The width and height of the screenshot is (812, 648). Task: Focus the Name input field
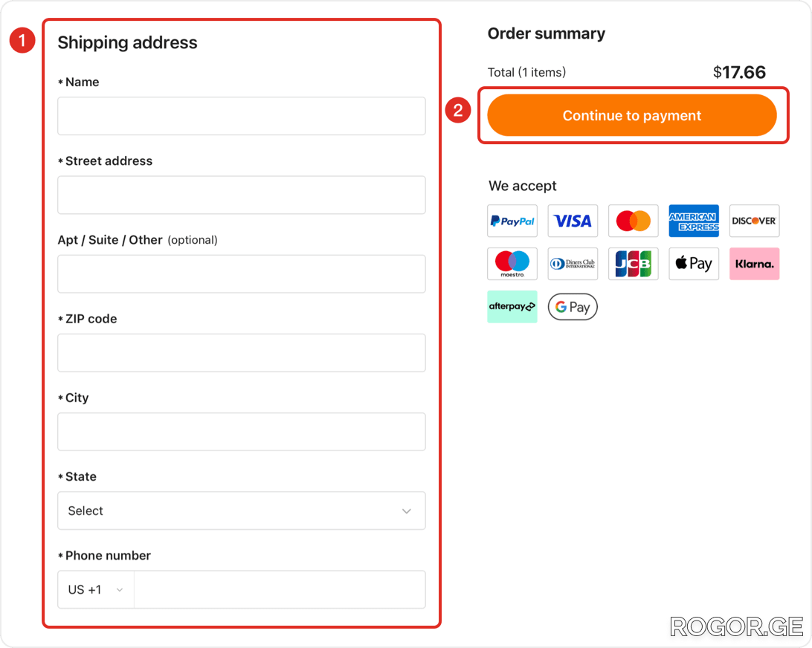click(242, 116)
